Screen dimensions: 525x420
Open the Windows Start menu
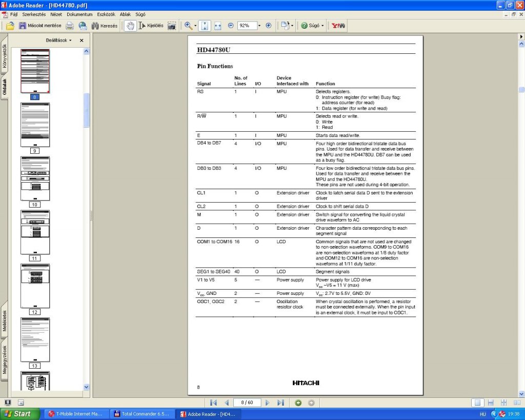(x=20, y=414)
